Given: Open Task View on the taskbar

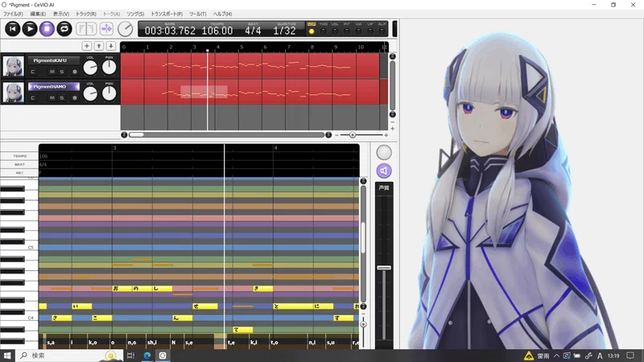Looking at the screenshot, I should pos(130,356).
